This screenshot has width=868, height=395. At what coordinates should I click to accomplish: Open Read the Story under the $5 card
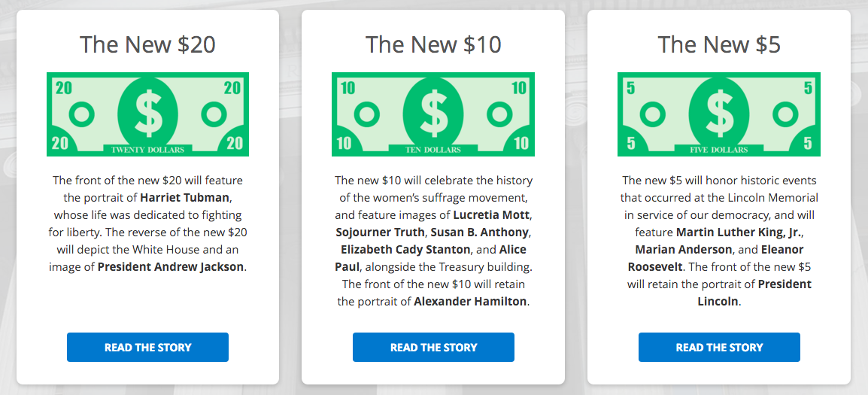point(719,348)
